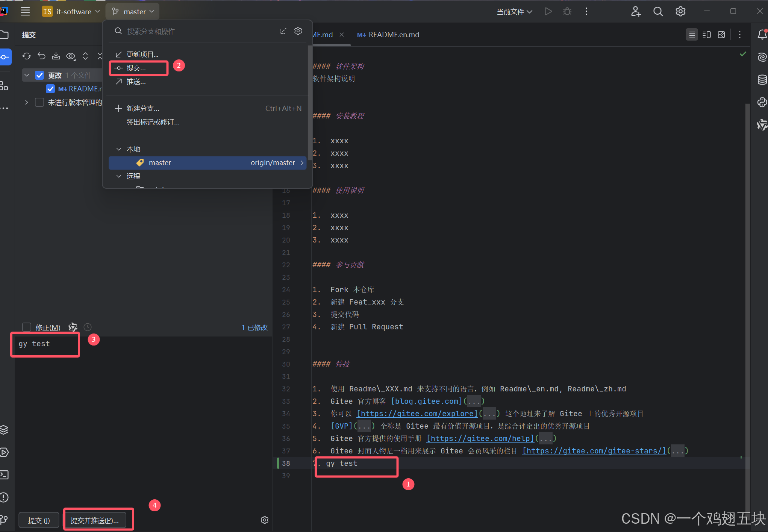Viewport: 768px width, 532px height.
Task: Open the database tool window icon
Action: [762, 80]
